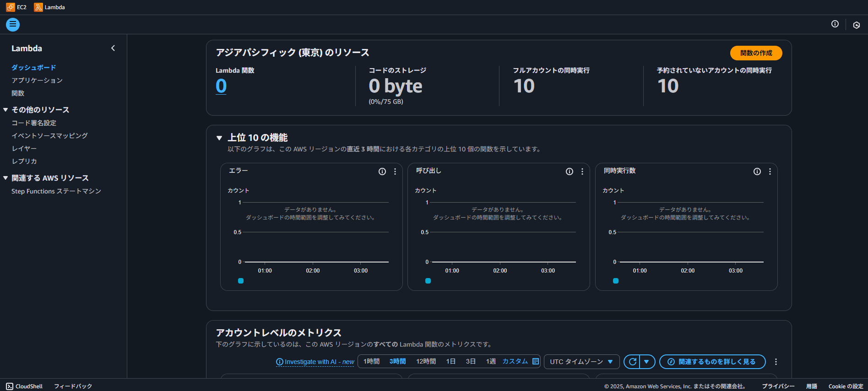
Task: Show info for 呼び出し chart
Action: point(570,171)
